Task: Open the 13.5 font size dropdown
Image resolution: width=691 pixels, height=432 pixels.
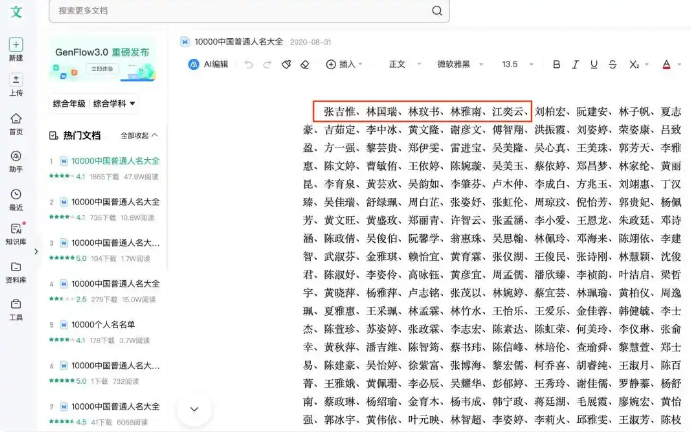Action: click(517, 64)
